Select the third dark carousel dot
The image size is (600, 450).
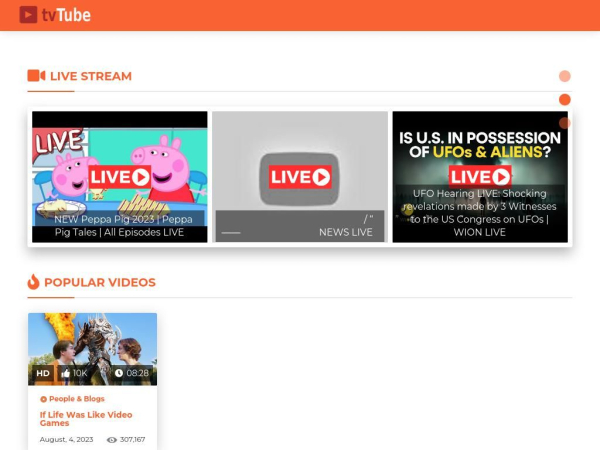564,123
